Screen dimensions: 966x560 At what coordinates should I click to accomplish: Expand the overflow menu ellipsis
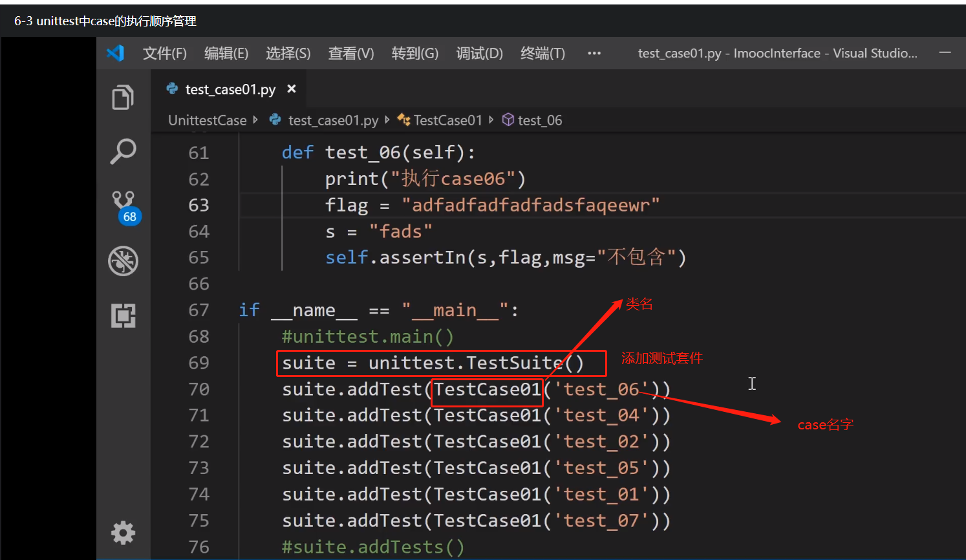tap(594, 53)
